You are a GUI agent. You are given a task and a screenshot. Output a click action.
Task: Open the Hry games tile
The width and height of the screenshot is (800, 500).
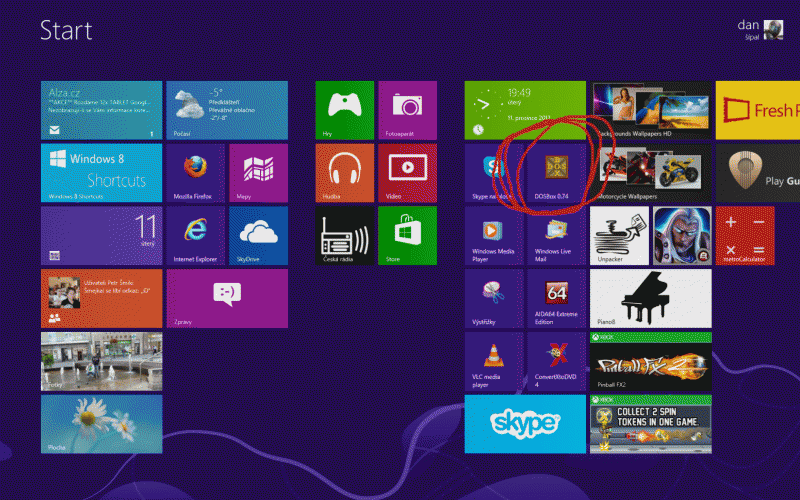(x=344, y=110)
